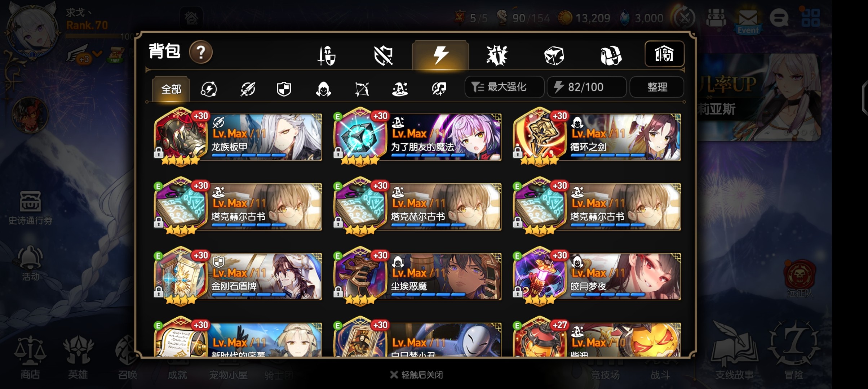The height and width of the screenshot is (389, 868).
Task: Open the 最大强化 sort dropdown
Action: 504,87
